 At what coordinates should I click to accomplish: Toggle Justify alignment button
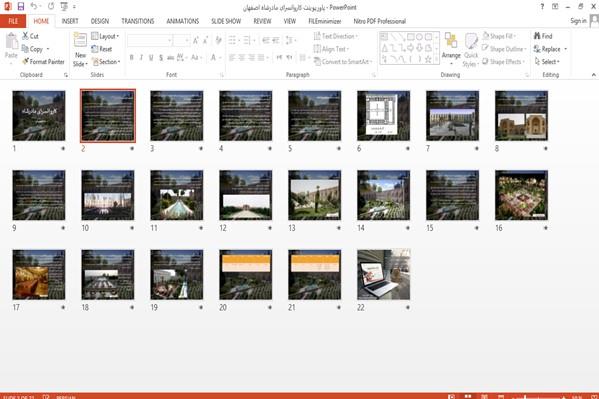261,57
